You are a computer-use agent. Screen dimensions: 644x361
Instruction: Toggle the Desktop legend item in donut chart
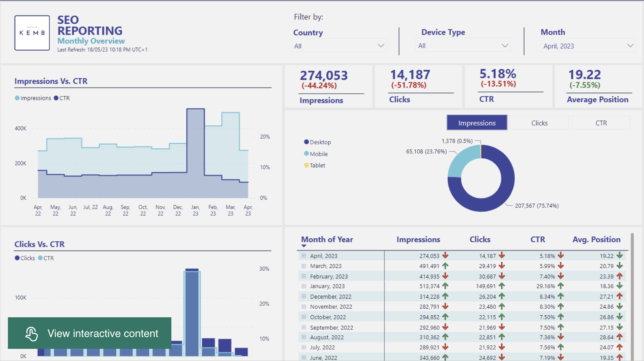click(x=317, y=142)
